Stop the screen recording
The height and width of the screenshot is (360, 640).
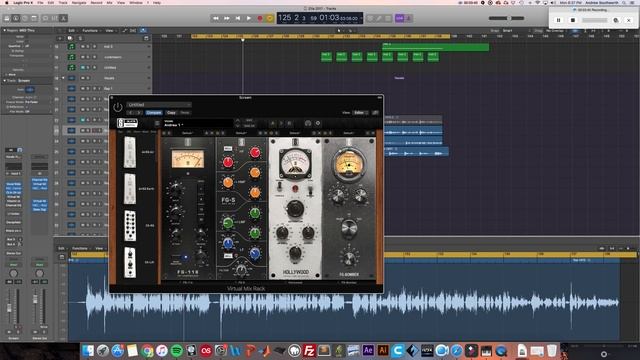[573, 20]
